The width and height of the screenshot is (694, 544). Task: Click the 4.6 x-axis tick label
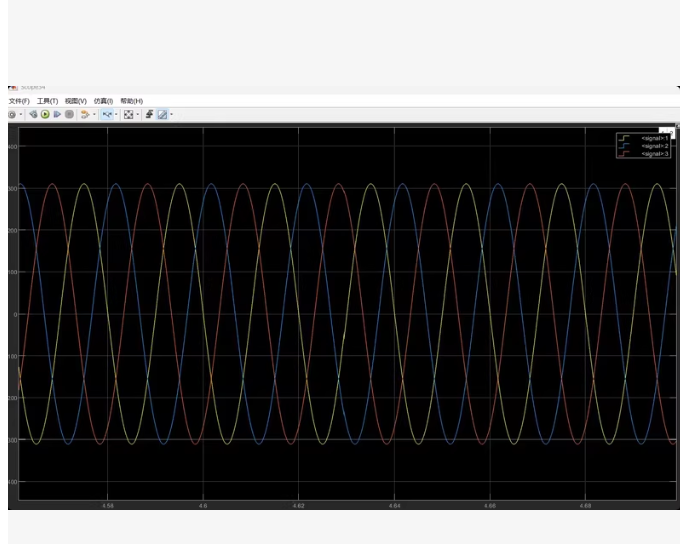203,505
